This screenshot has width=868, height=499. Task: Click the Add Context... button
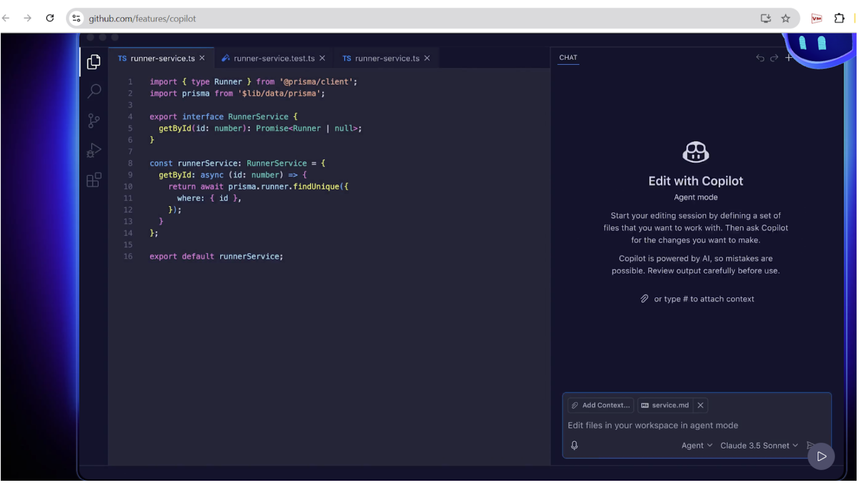pos(601,405)
